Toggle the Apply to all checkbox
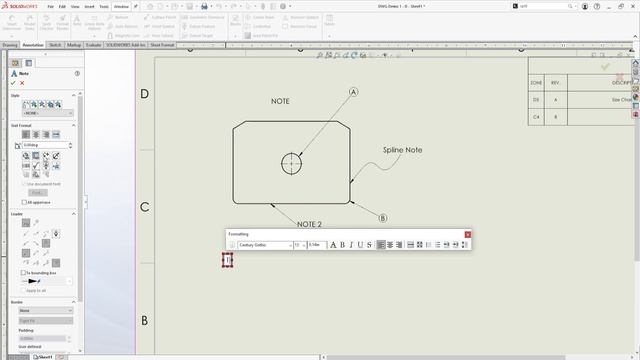Image resolution: width=640 pixels, height=360 pixels. pyautogui.click(x=23, y=291)
